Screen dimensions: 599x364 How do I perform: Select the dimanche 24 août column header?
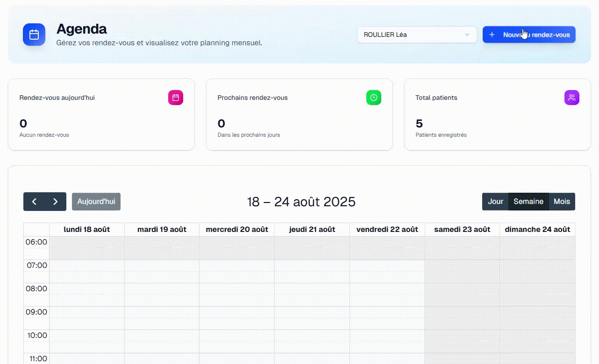click(537, 229)
